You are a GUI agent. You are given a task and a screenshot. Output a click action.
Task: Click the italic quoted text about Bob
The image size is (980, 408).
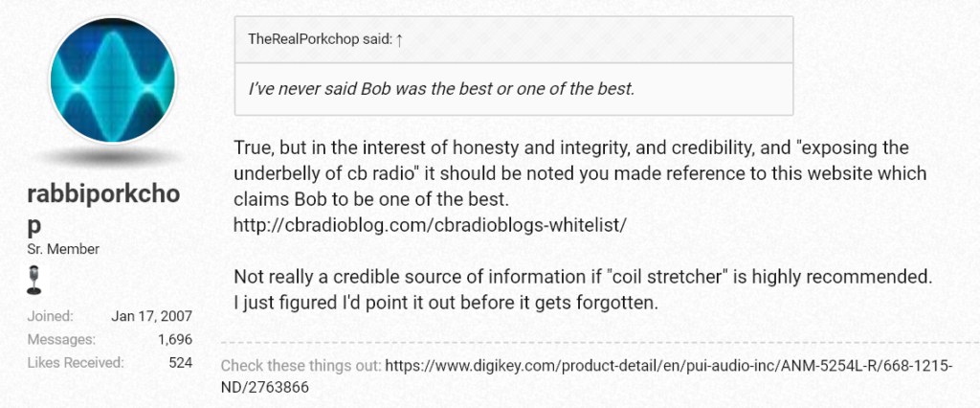tap(441, 89)
